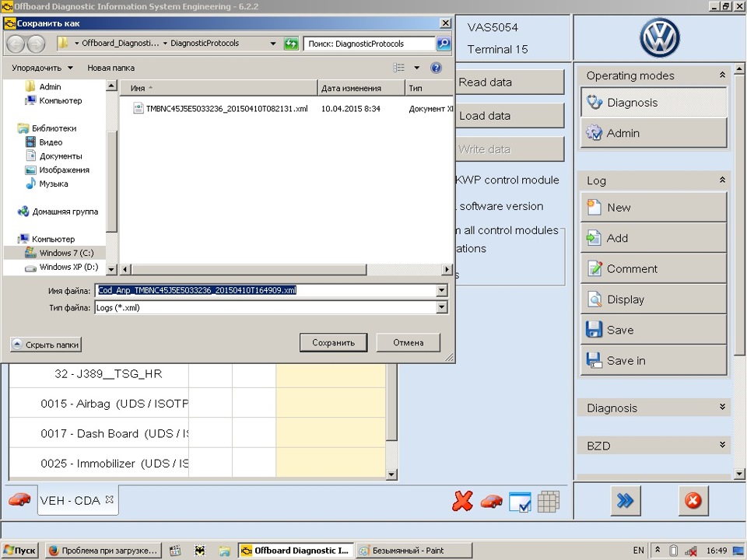The height and width of the screenshot is (560, 747).
Task: Open the file name dropdown arrow
Action: click(x=442, y=290)
